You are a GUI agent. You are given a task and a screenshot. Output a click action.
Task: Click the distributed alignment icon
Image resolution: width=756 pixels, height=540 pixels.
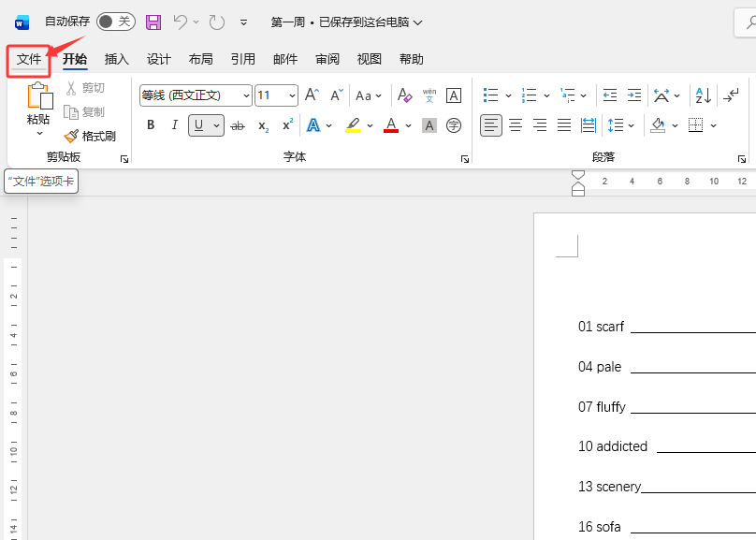(x=589, y=125)
